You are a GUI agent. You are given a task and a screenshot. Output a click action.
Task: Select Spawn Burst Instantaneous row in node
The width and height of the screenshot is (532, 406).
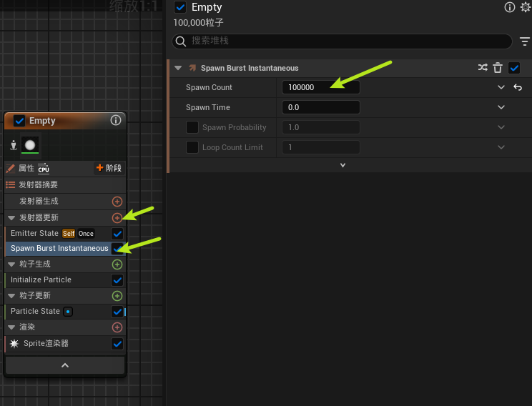pyautogui.click(x=65, y=248)
